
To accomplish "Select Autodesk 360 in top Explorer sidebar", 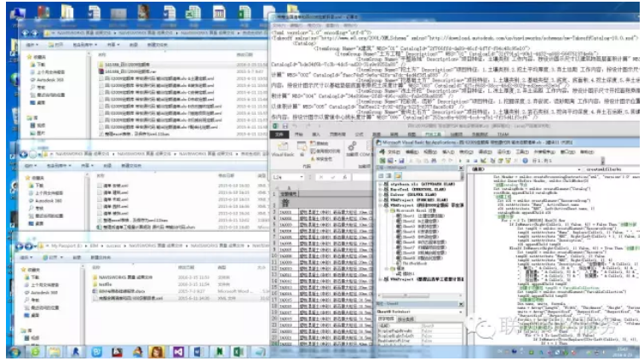I will 46,80.
